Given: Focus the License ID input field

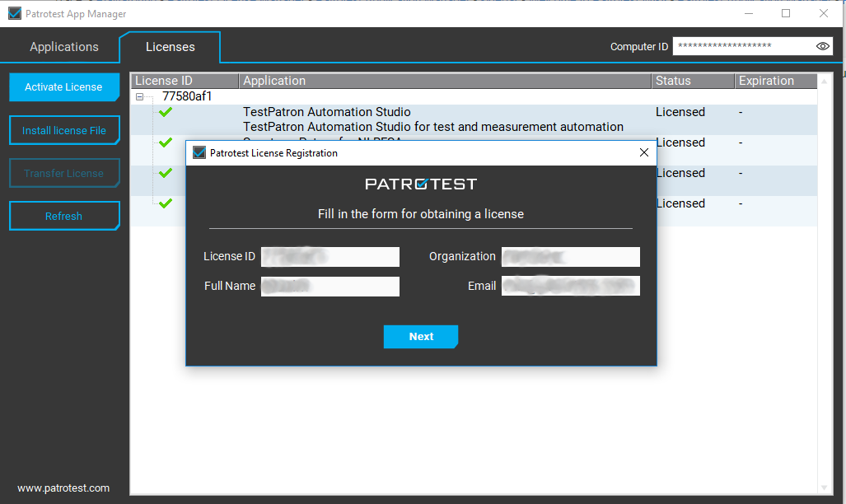Looking at the screenshot, I should [x=330, y=257].
